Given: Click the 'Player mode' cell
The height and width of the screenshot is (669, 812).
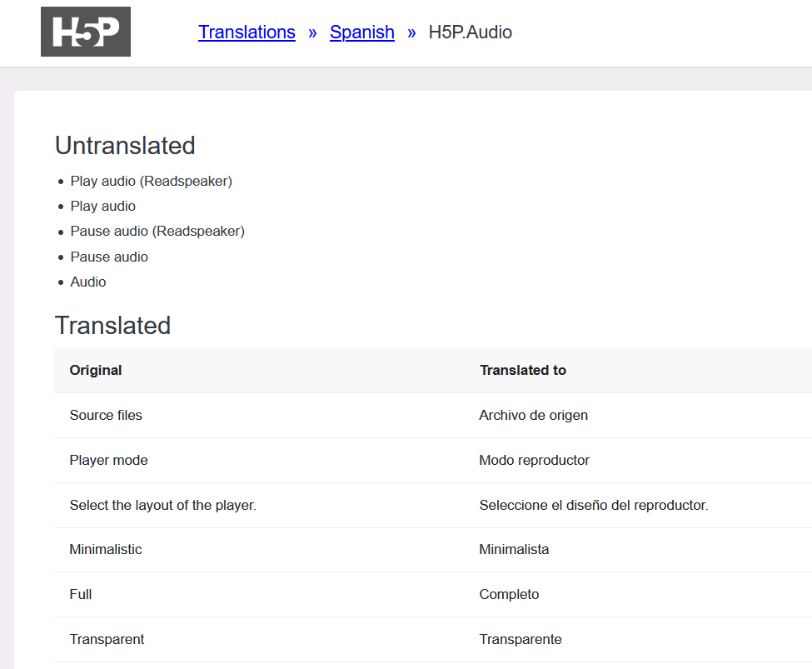Looking at the screenshot, I should coord(109,460).
